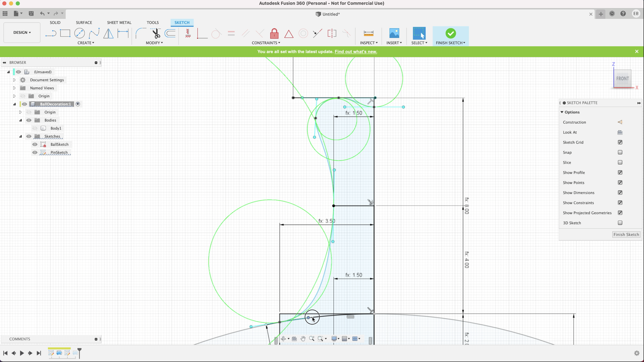Open the CONSTRAINTS dropdown menu
The image size is (644, 362).
pyautogui.click(x=266, y=43)
